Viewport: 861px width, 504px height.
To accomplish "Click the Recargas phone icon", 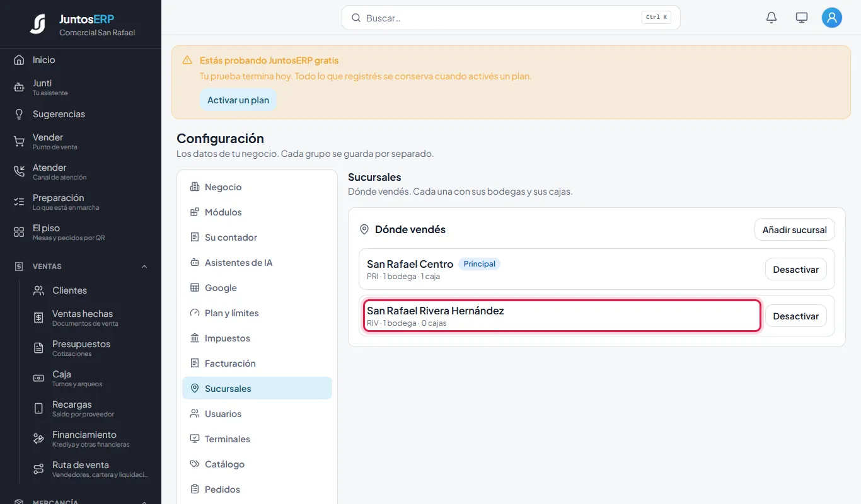I will click(x=38, y=409).
